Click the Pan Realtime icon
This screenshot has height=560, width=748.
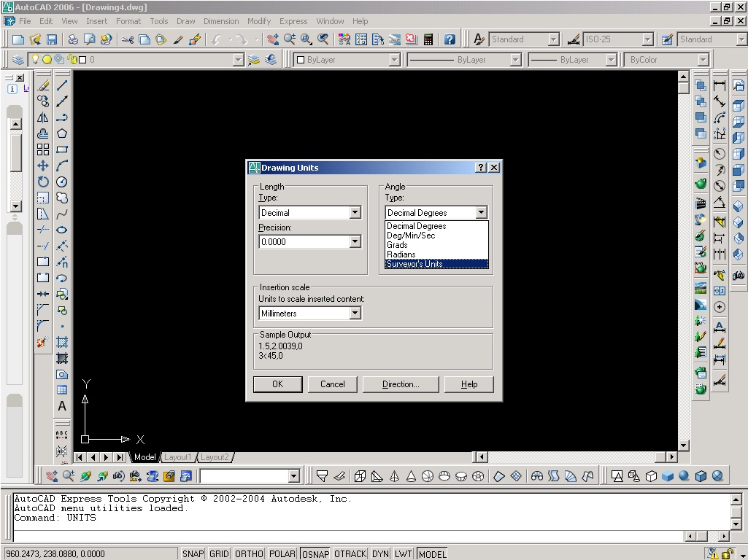click(x=273, y=39)
